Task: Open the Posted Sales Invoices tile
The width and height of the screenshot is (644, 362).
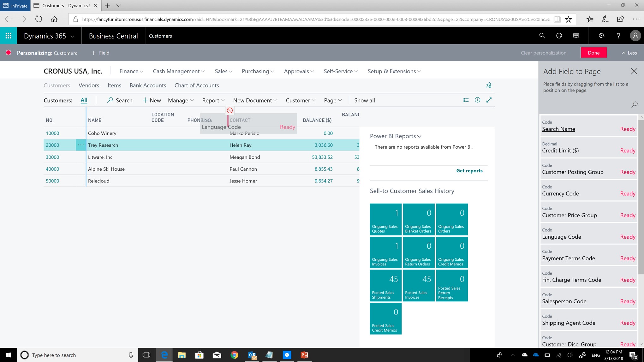Action: 419,285
